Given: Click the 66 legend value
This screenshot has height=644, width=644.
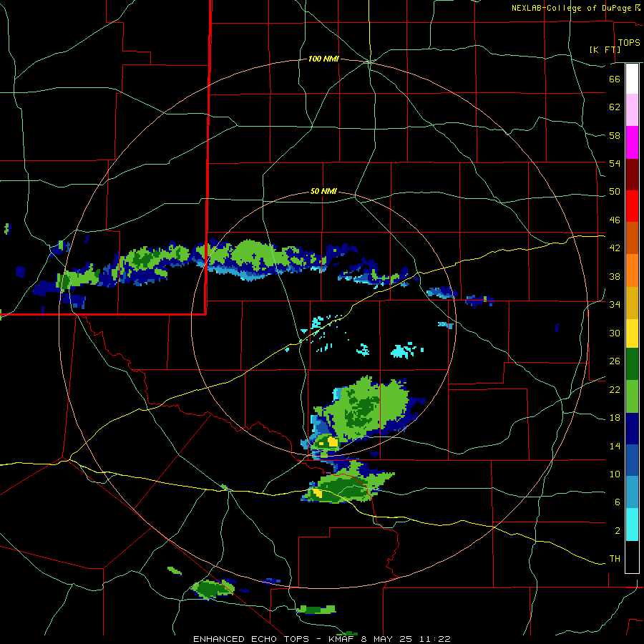Looking at the screenshot, I should 615,79.
